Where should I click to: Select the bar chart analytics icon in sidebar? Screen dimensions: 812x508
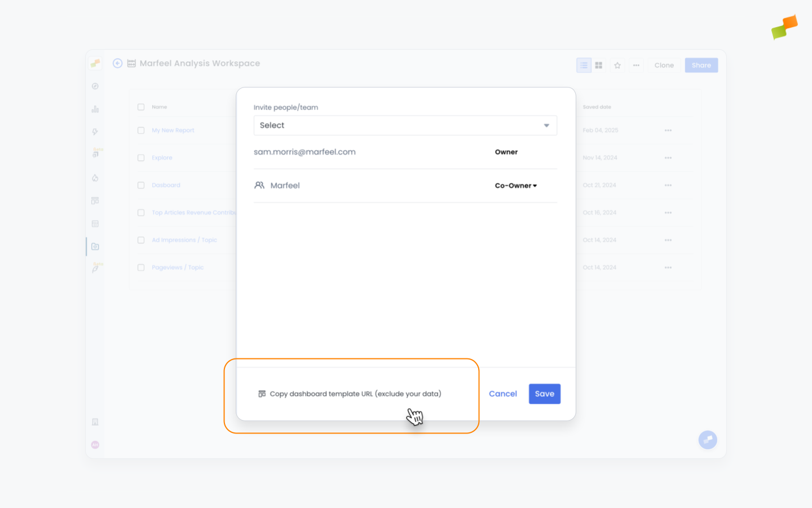tap(95, 108)
